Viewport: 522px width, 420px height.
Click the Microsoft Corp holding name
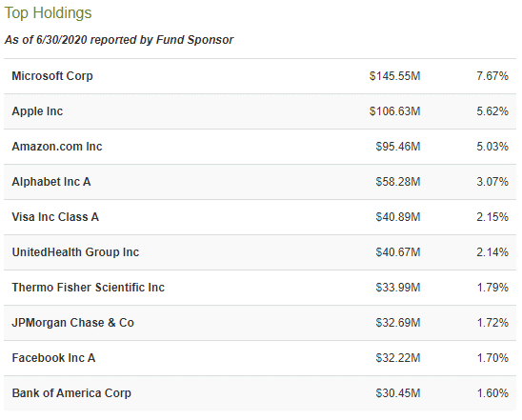pyautogui.click(x=52, y=76)
